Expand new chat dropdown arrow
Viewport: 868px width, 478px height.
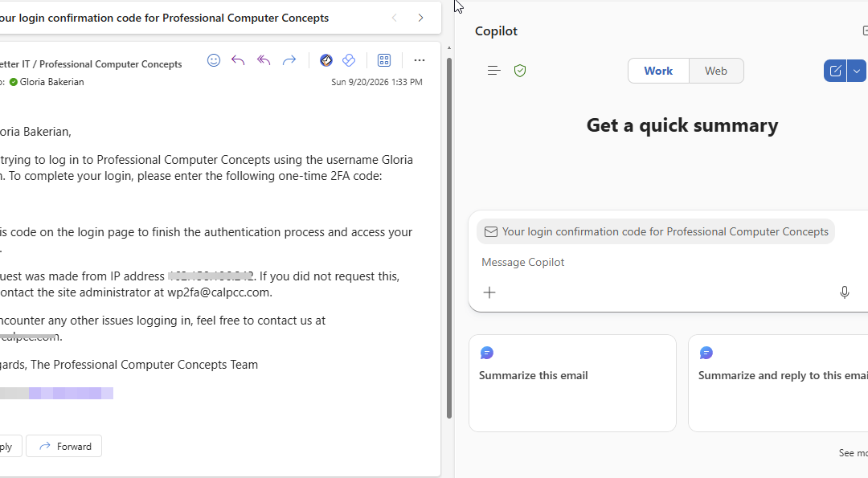857,71
